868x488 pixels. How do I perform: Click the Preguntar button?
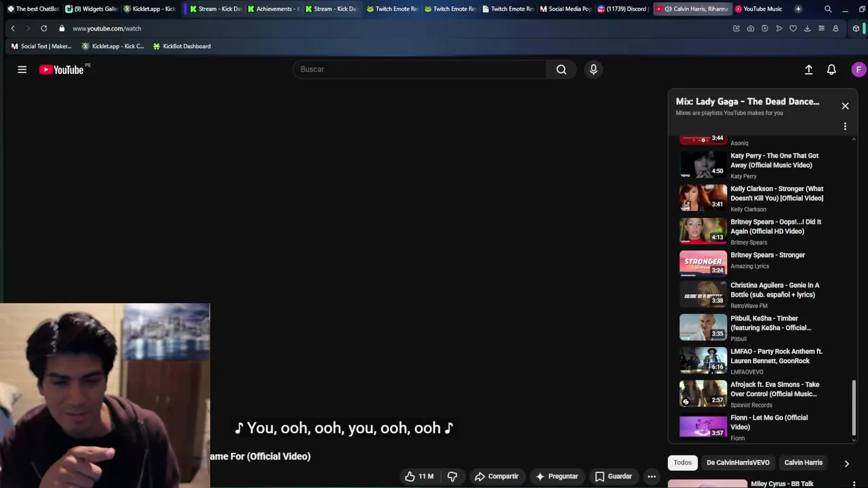pos(557,476)
